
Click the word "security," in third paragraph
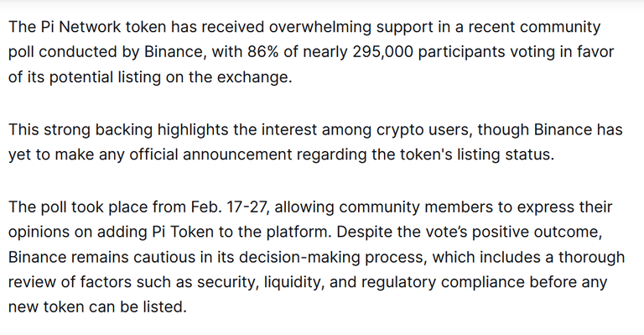click(228, 282)
